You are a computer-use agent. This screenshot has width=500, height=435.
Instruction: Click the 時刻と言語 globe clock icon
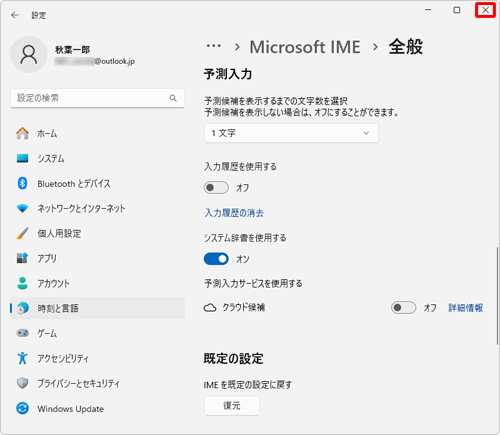pos(22,308)
